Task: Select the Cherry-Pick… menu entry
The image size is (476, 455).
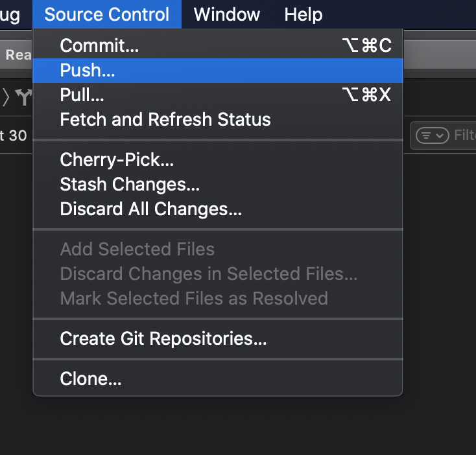Action: click(x=117, y=159)
